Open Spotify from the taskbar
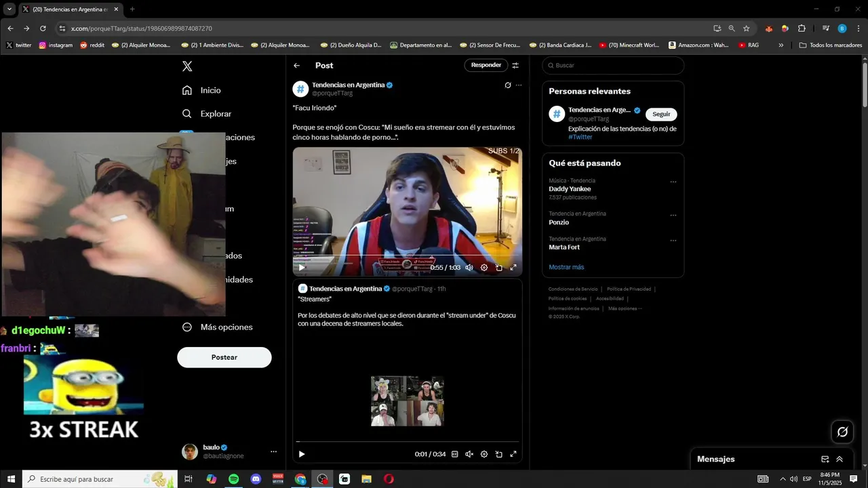868x488 pixels. point(233,479)
